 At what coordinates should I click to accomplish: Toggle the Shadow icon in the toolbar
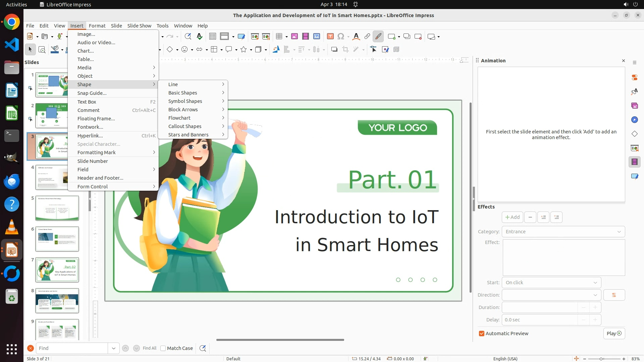334,50
